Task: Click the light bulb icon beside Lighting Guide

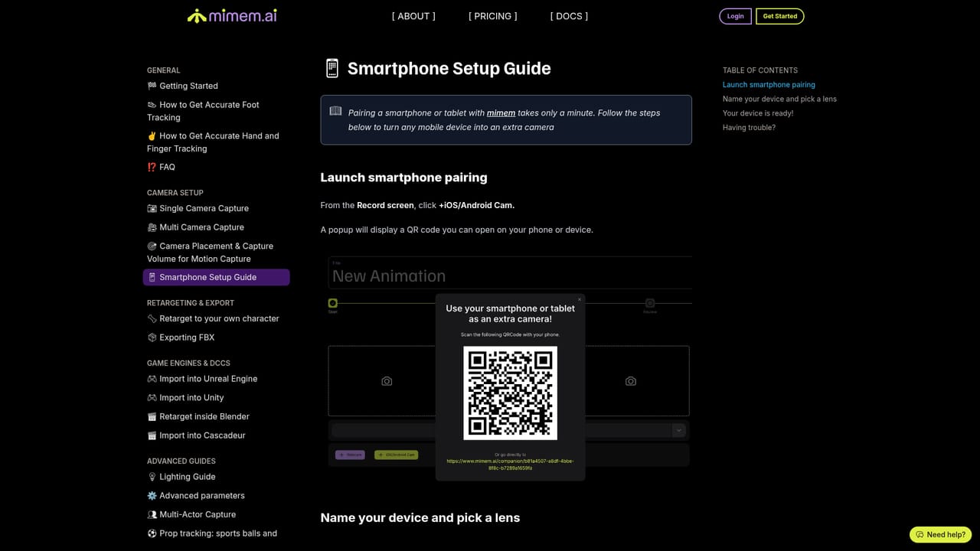Action: click(152, 477)
